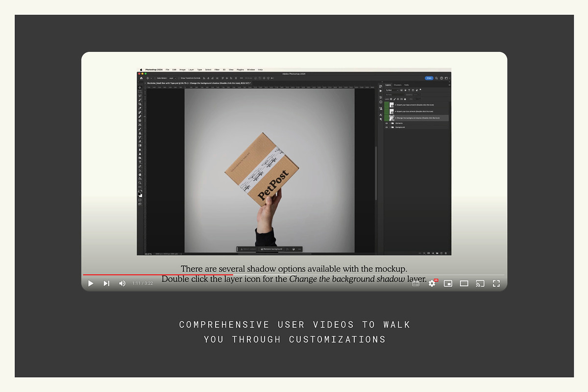Screen dimensions: 588x392
Task: Select the Crop tool
Action: tap(140, 103)
